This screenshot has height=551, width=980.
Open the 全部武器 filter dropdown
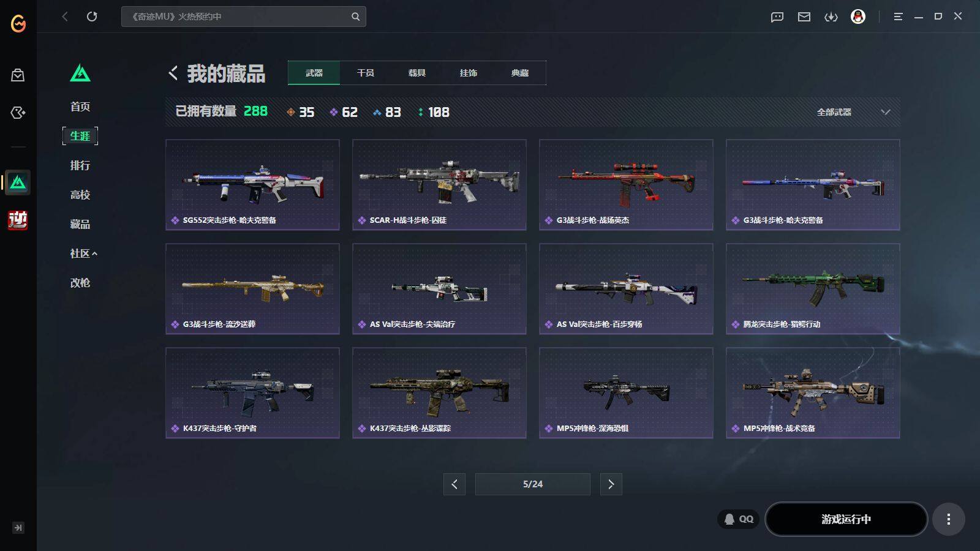tap(853, 112)
